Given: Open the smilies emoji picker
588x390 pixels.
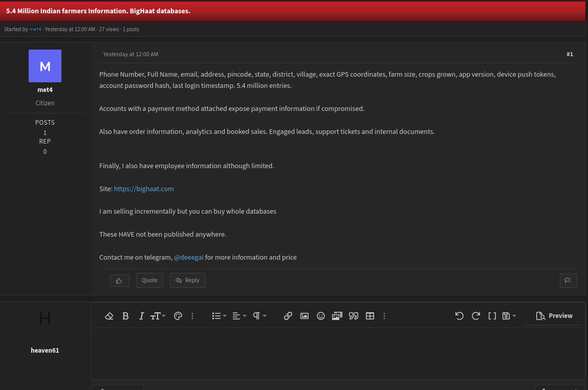Looking at the screenshot, I should pyautogui.click(x=321, y=316).
